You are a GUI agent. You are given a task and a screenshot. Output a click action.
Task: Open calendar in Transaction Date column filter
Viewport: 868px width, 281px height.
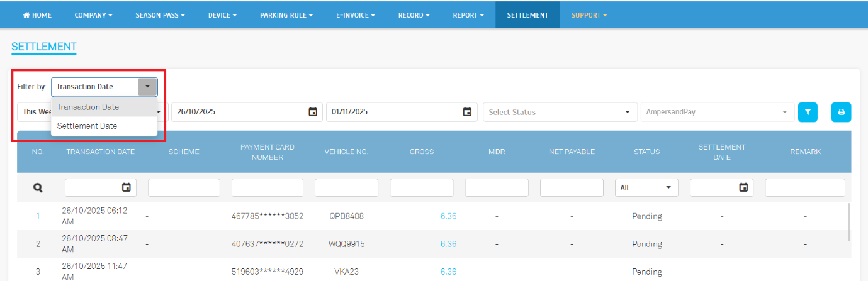127,187
